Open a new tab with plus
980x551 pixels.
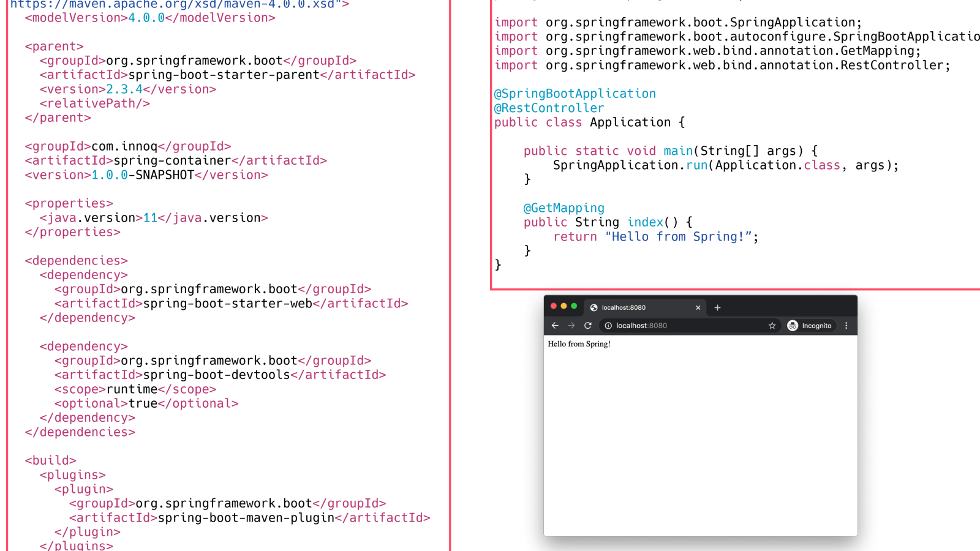point(717,307)
